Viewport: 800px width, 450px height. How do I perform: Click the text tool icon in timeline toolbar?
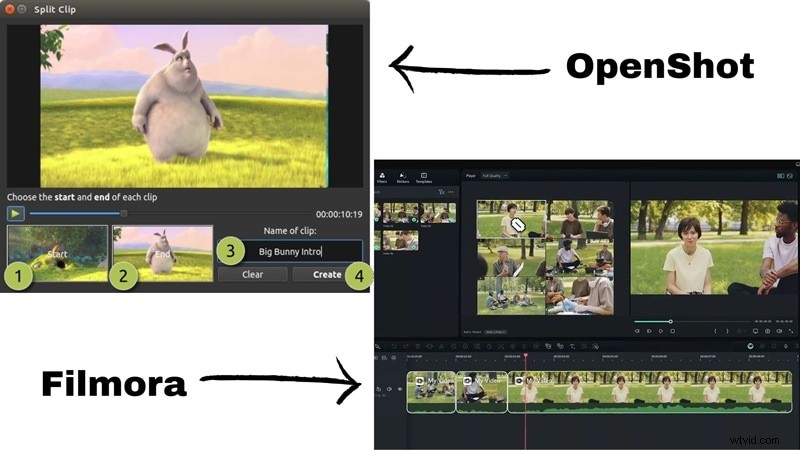point(572,346)
